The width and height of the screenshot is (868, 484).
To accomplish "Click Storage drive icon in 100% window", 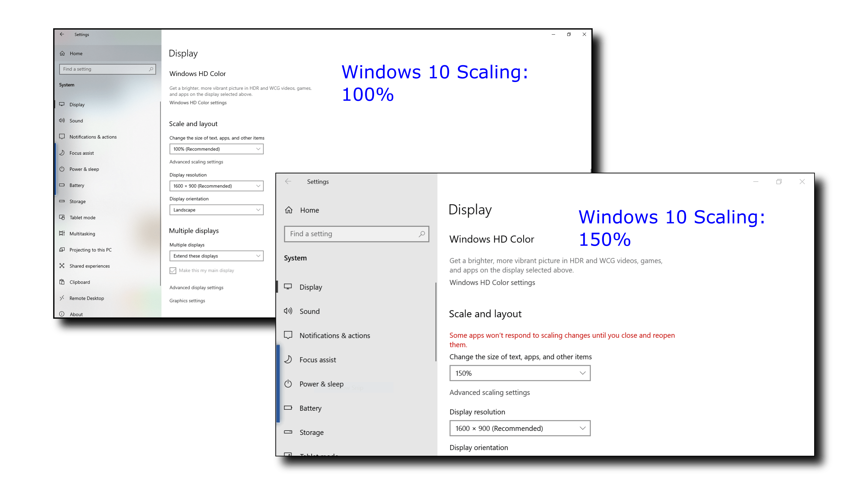I will click(x=62, y=201).
